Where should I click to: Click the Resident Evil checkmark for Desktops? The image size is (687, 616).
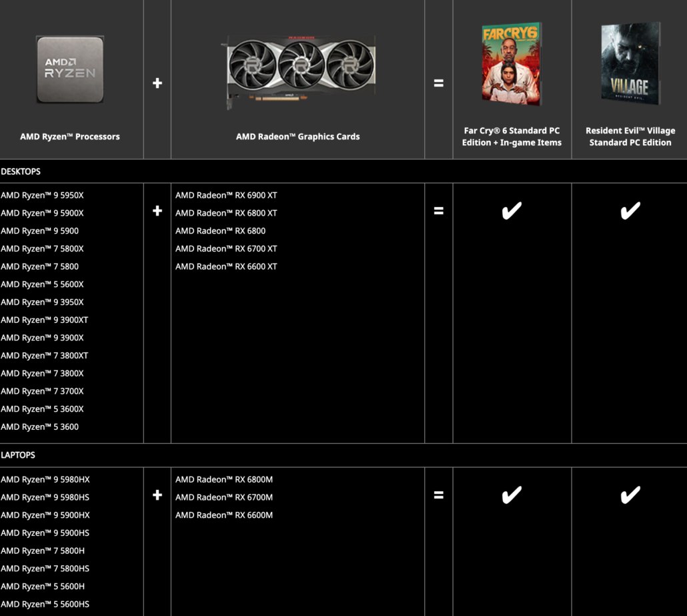click(630, 210)
